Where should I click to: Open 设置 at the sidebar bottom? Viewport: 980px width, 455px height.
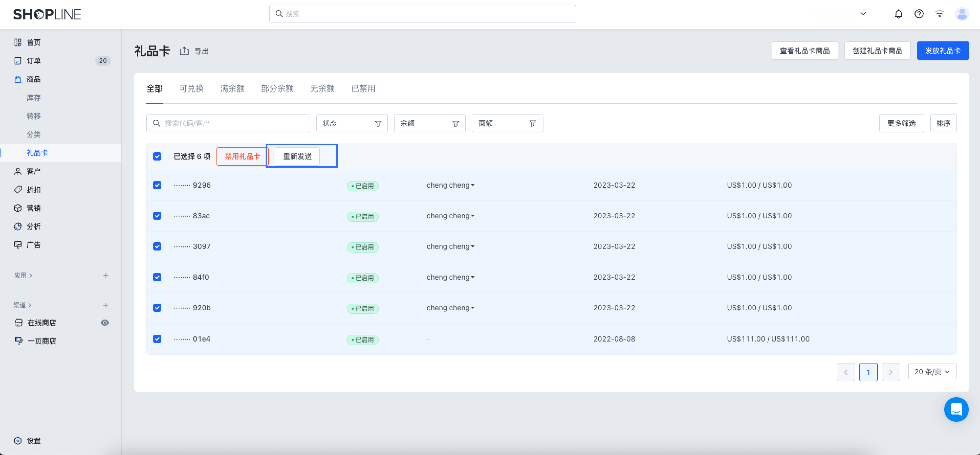pyautogui.click(x=34, y=440)
